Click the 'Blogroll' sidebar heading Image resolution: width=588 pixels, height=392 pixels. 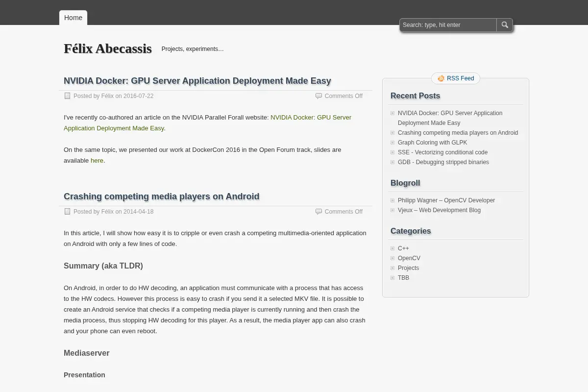click(x=405, y=183)
